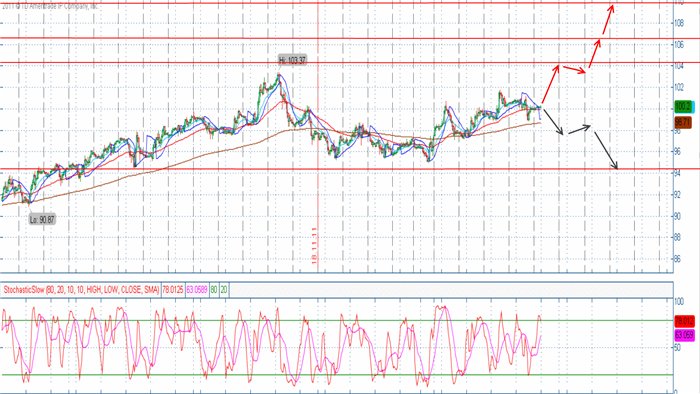Click the magenta 63.069 stochastic axis tag
The image size is (700, 394).
click(684, 335)
